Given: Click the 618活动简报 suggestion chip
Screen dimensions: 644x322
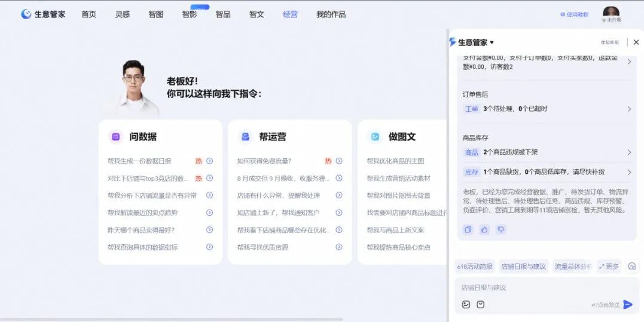Looking at the screenshot, I should pyautogui.click(x=475, y=266).
